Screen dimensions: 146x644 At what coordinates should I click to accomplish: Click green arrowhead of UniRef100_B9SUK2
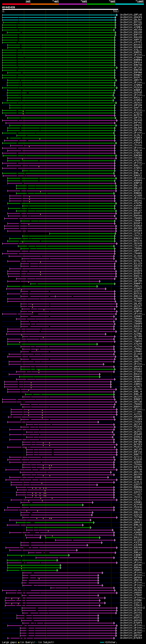click(115, 369)
